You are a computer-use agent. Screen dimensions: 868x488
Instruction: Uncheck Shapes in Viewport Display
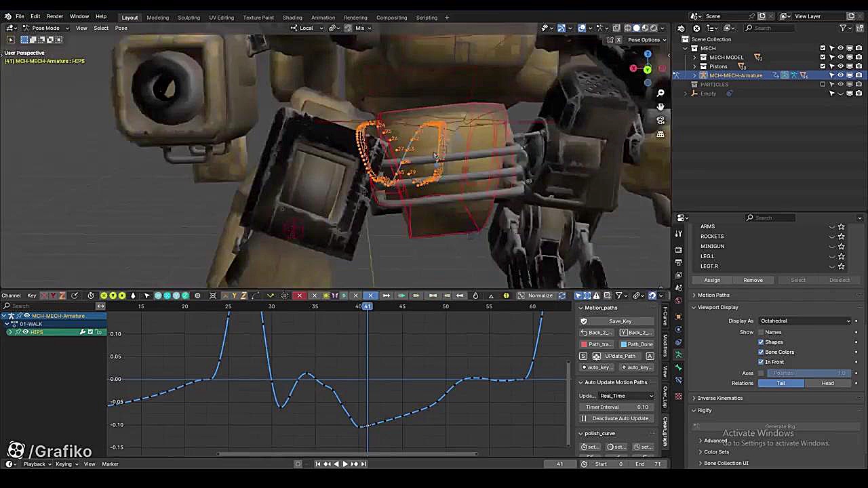coord(761,342)
